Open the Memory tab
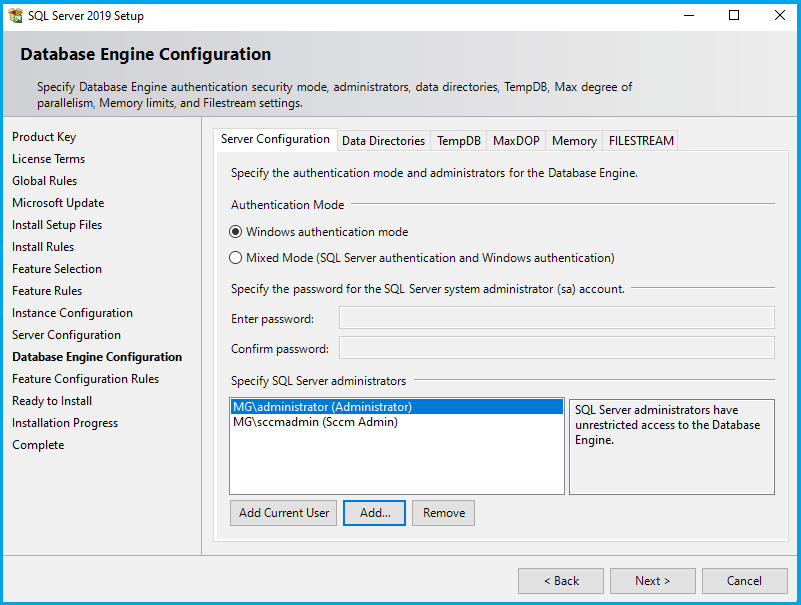This screenshot has width=801, height=605. point(574,141)
